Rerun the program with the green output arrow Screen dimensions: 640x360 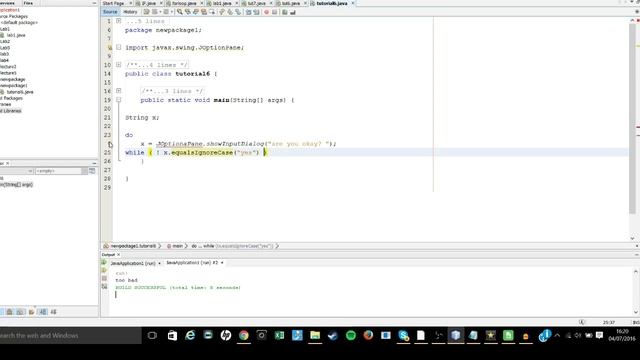pos(104,263)
